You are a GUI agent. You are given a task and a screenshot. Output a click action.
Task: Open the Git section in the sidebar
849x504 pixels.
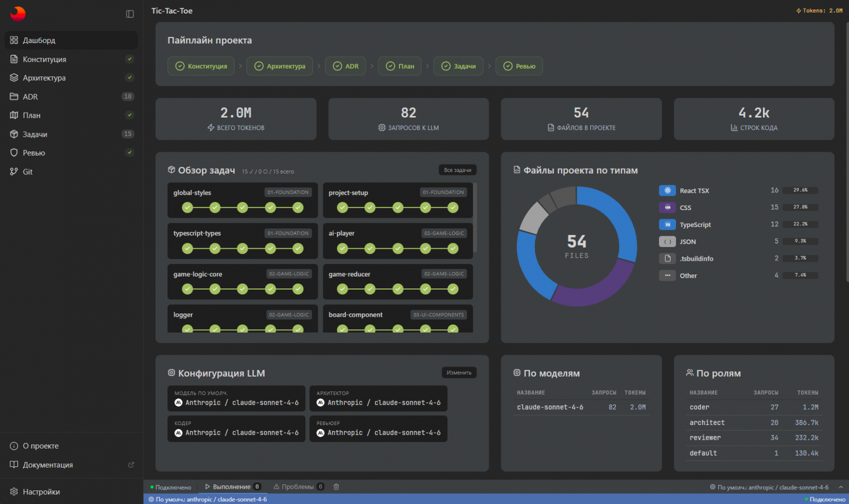[28, 172]
